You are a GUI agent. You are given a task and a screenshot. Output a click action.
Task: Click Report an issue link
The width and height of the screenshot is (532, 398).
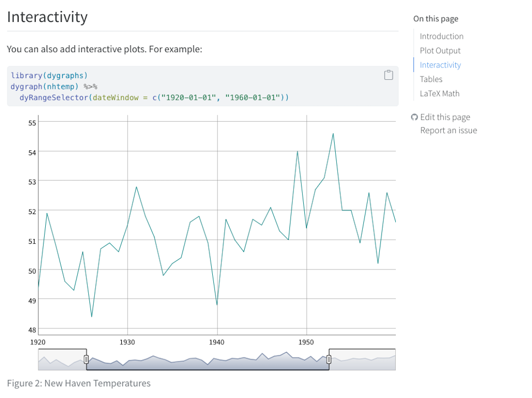pyautogui.click(x=448, y=131)
